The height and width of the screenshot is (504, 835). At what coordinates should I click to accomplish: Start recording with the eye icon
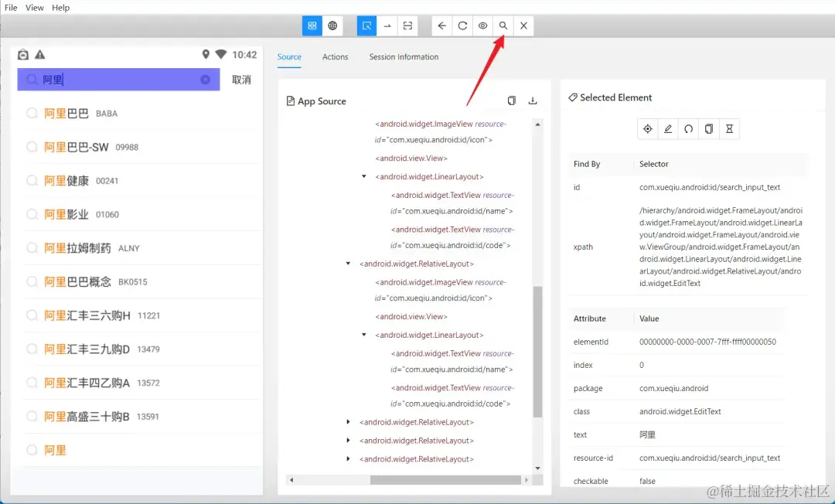tap(482, 26)
